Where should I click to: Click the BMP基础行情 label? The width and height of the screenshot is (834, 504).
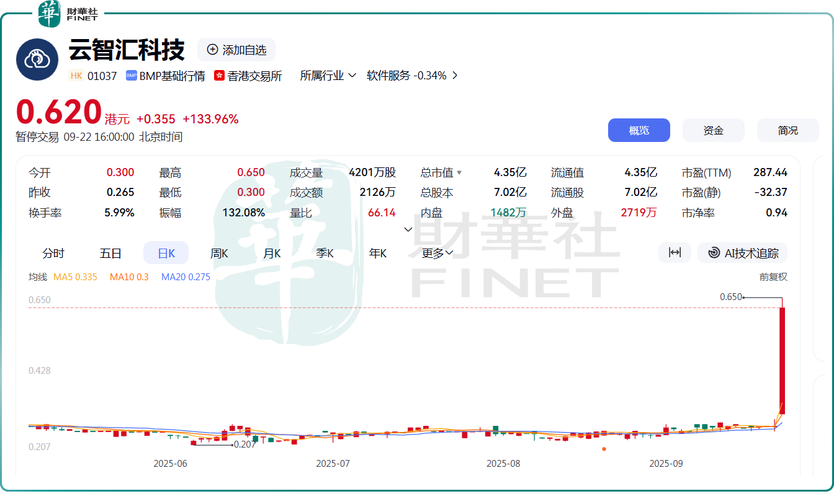click(172, 76)
